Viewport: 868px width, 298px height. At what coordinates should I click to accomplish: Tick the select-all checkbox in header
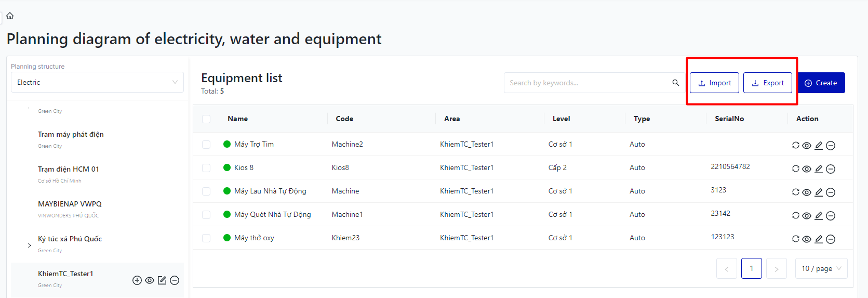coord(206,119)
